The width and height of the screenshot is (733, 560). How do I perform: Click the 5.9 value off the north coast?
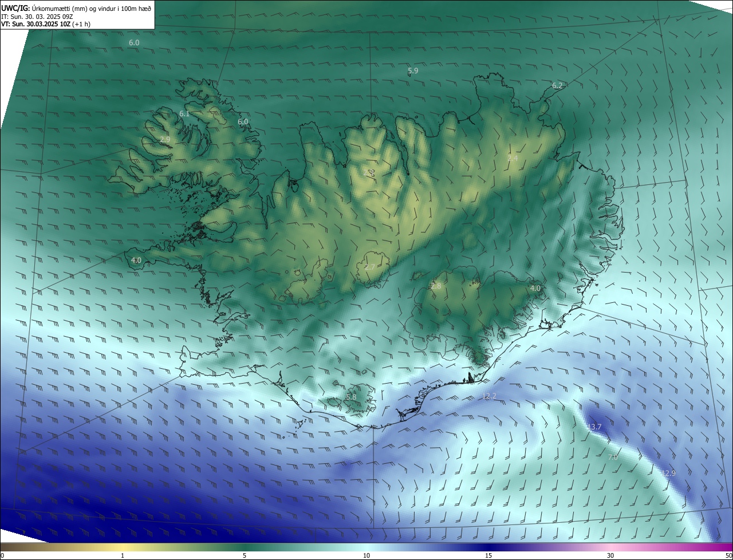[413, 71]
